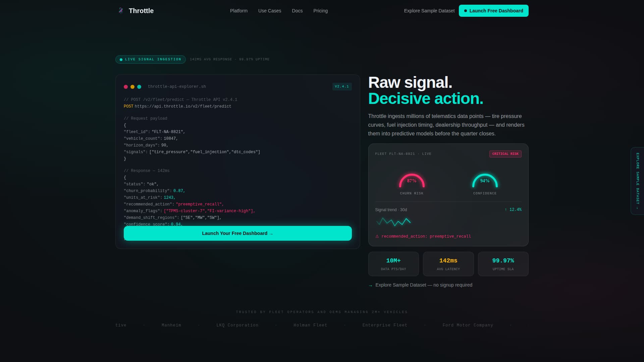Click the Launch Free Dashboard header button
The height and width of the screenshot is (362, 644).
493,11
